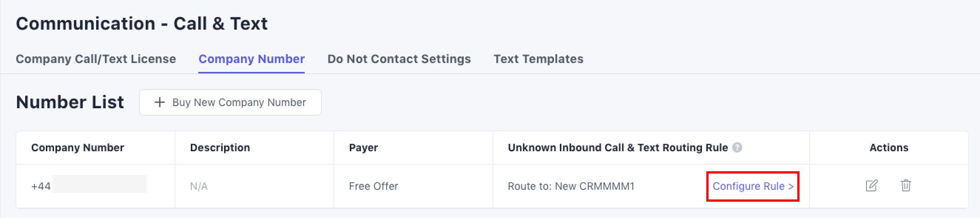Click the Communication - Call & Text title
Image resolution: width=980 pixels, height=218 pixels.
[142, 24]
